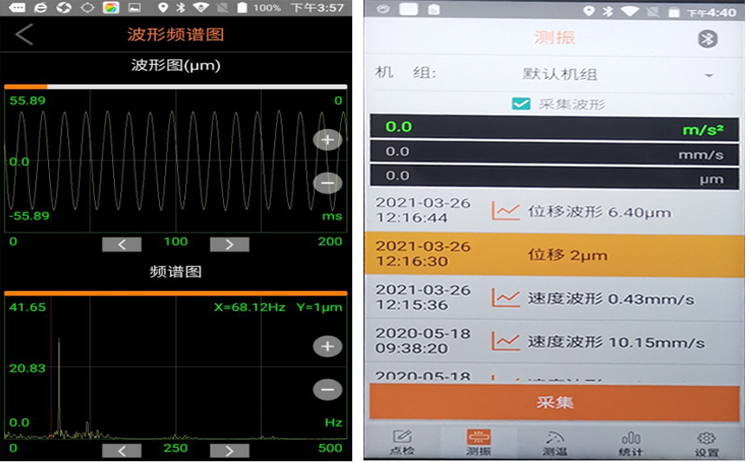Viewport: 750px width, 462px height.
Task: Shift spectrum right with the right arrow button
Action: coord(228,450)
